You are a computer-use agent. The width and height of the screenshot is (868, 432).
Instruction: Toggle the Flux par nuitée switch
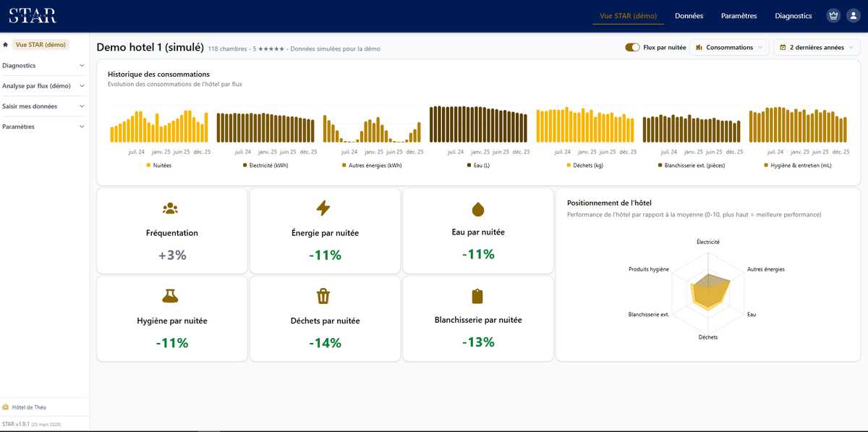point(632,48)
